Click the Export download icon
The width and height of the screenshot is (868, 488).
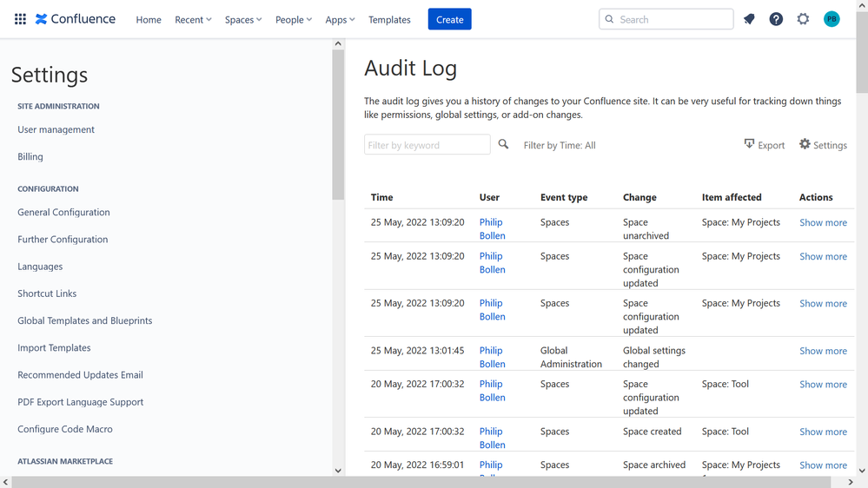749,144
